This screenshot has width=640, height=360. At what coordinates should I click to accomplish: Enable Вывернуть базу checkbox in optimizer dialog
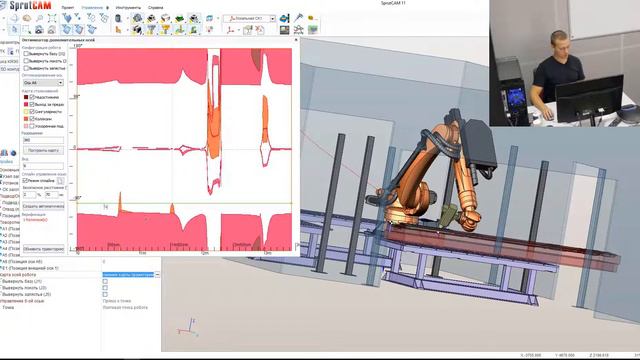coord(27,53)
